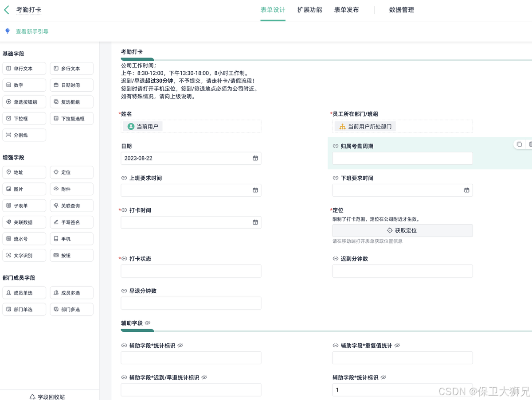Screen dimensions: 532x400
Task: Add a 单行文本 field from the palette
Action: click(24, 69)
